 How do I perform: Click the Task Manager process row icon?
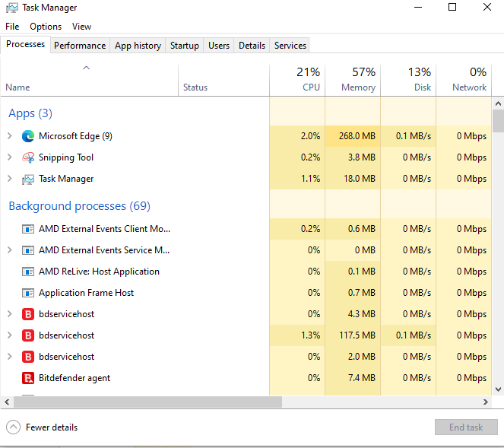[28, 179]
